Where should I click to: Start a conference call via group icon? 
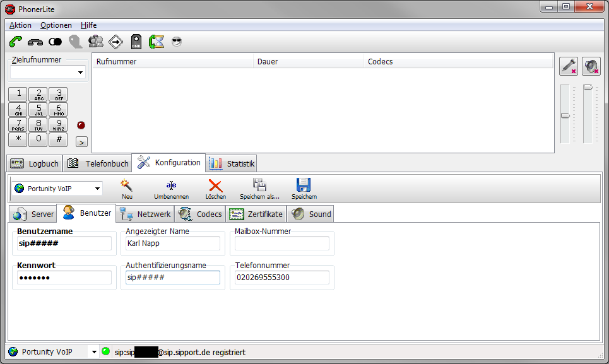click(x=96, y=42)
